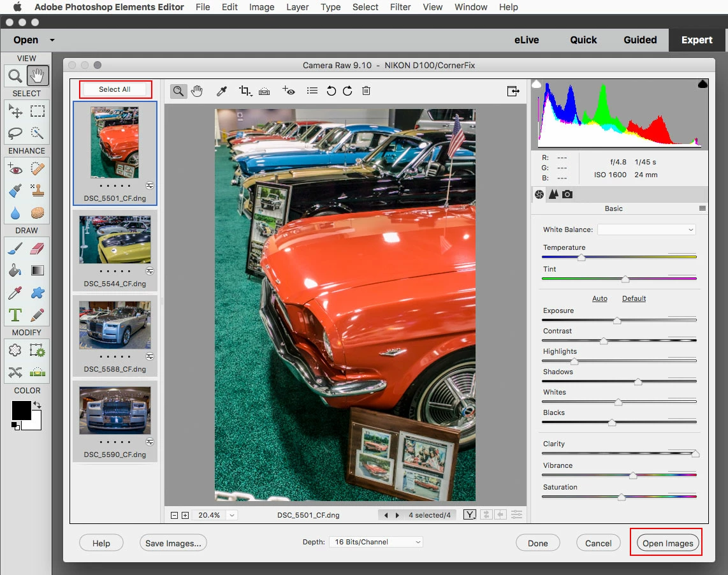Image resolution: width=728 pixels, height=575 pixels.
Task: Rotate image 90 degrees counterclockwise
Action: (x=331, y=91)
